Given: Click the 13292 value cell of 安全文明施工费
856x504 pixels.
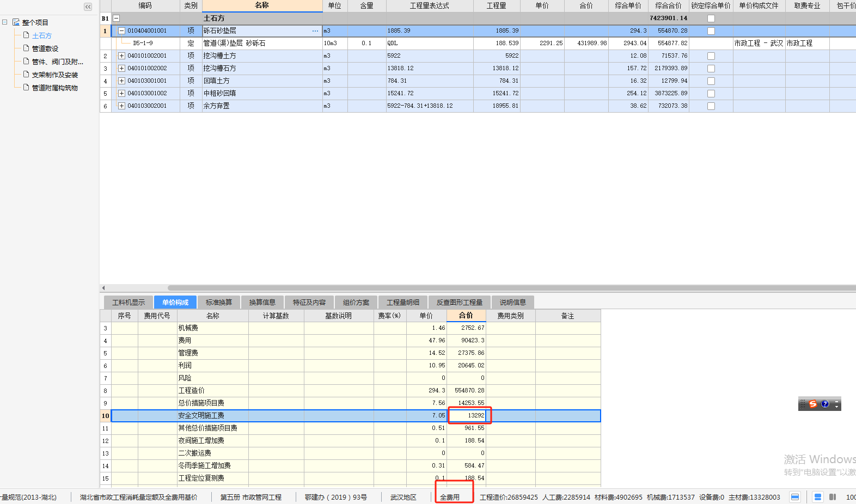Looking at the screenshot, I should [x=466, y=415].
